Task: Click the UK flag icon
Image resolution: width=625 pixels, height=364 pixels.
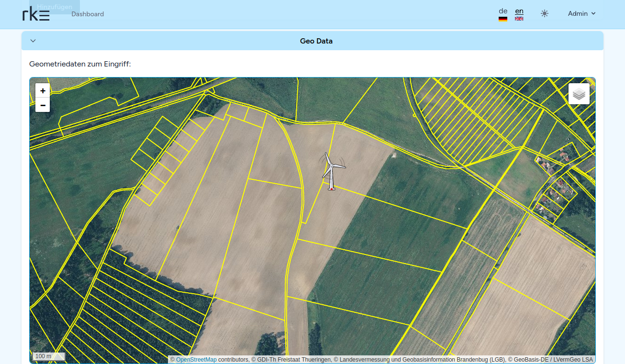Action: [x=519, y=19]
